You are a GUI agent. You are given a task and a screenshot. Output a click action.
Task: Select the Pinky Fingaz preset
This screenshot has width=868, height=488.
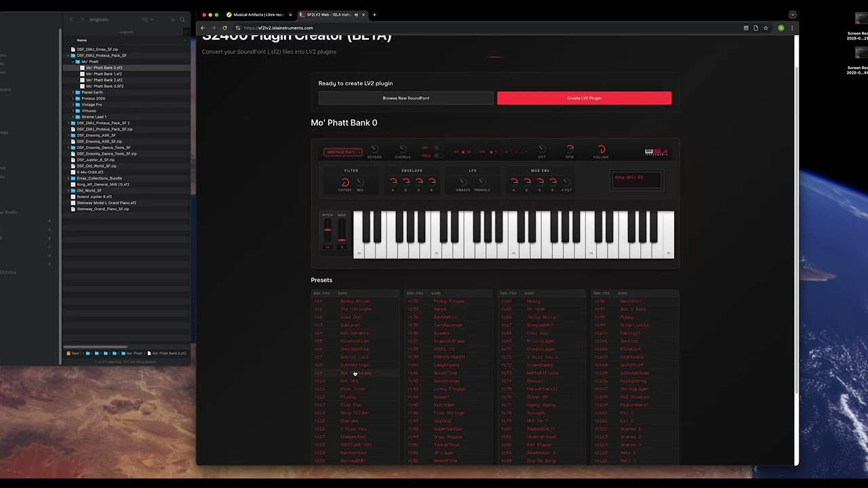pos(449,302)
